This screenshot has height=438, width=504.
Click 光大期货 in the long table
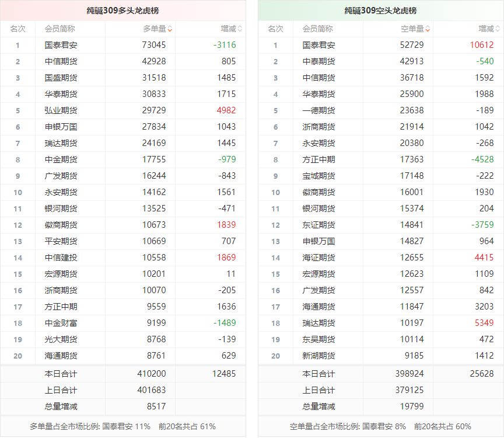point(61,339)
